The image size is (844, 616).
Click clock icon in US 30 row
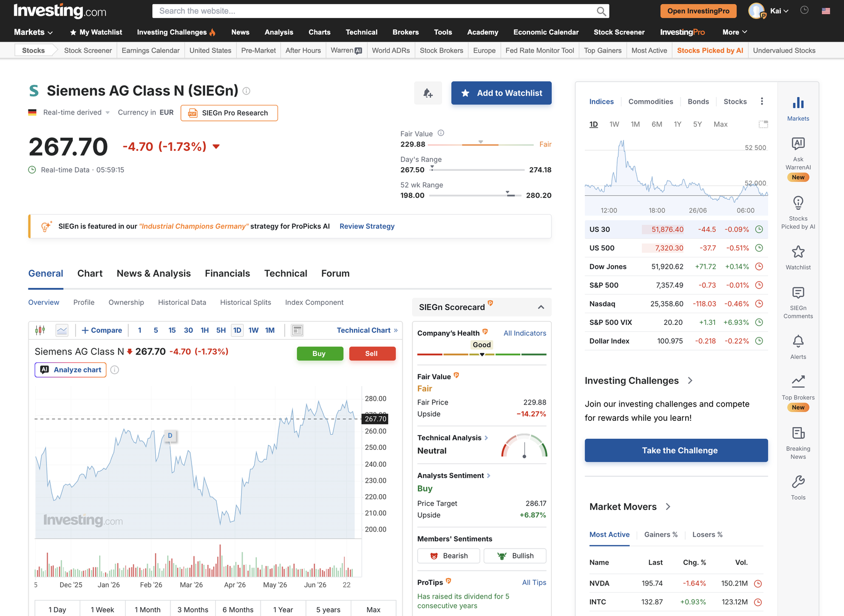pos(759,229)
